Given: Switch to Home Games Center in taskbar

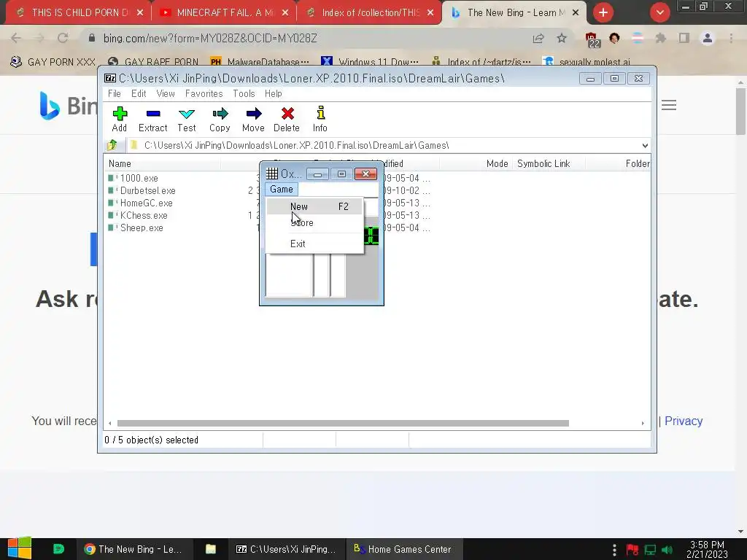Looking at the screenshot, I should 403,549.
